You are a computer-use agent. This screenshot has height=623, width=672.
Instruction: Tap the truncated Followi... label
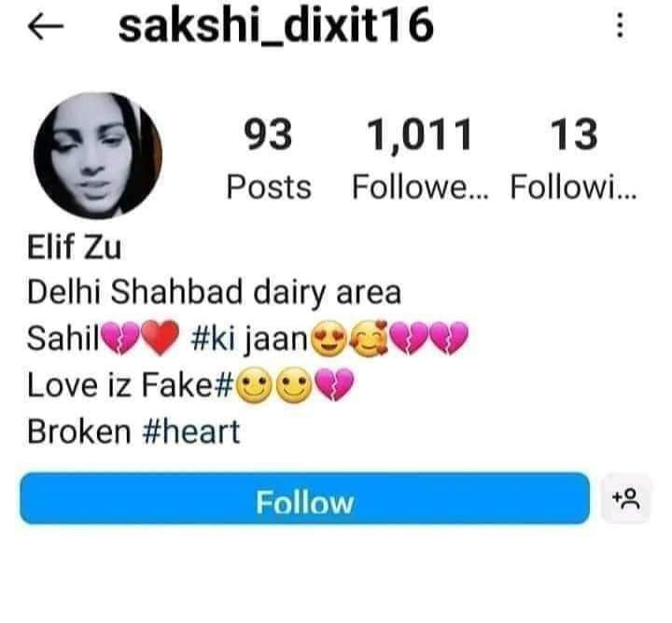click(573, 187)
